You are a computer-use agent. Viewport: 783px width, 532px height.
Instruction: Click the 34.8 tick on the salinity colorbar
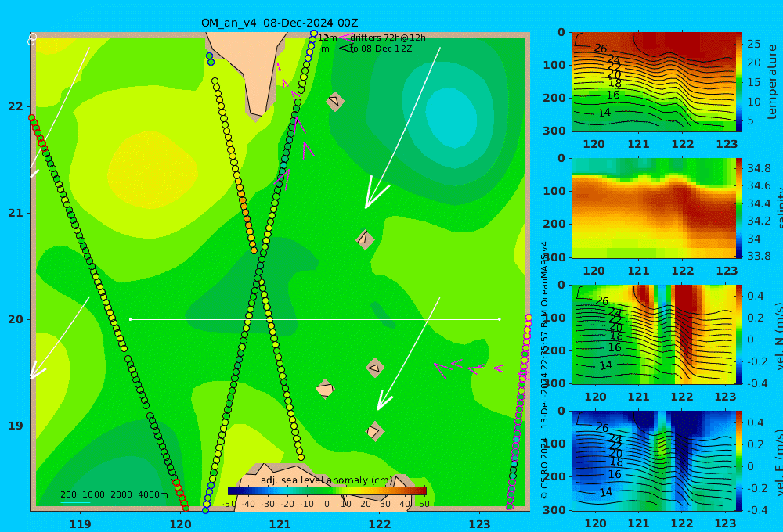click(759, 168)
